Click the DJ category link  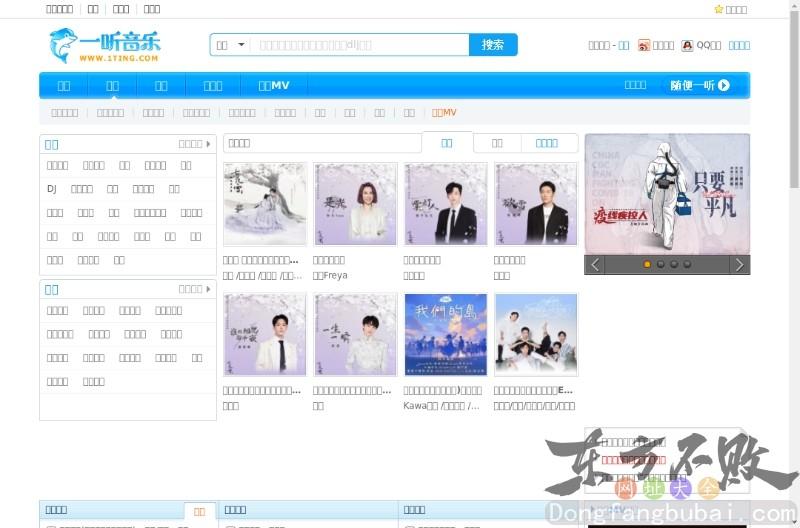52,189
